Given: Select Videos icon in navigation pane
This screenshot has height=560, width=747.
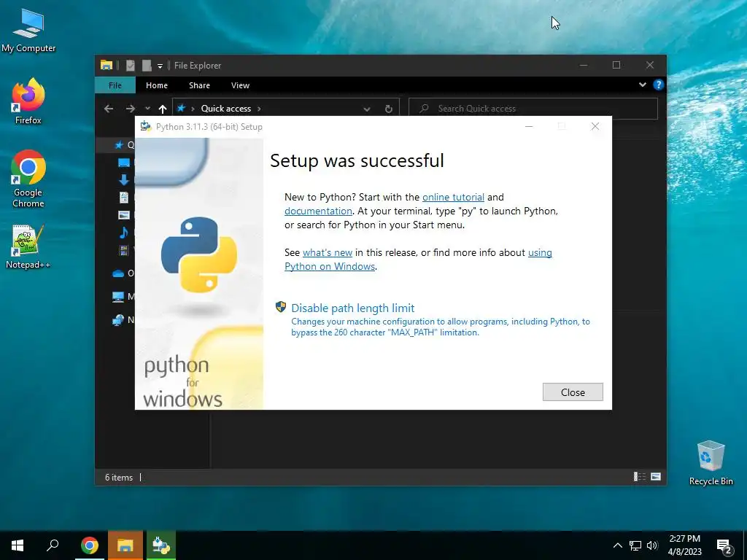Looking at the screenshot, I should (124, 250).
